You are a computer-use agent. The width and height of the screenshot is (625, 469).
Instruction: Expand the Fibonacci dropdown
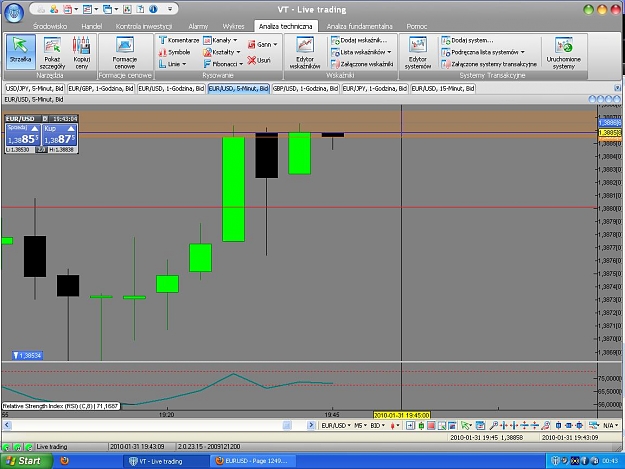coord(223,64)
